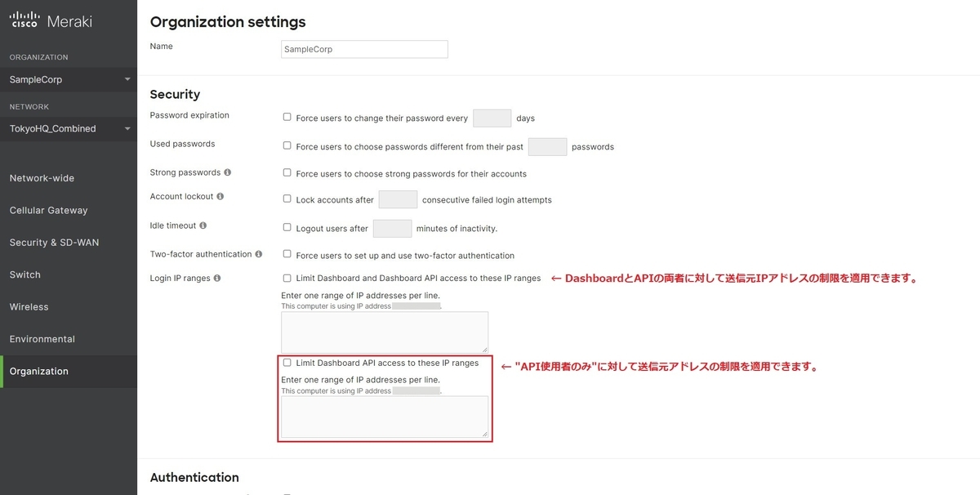
Task: Click info icon beside Two-factor authentication
Action: click(258, 254)
